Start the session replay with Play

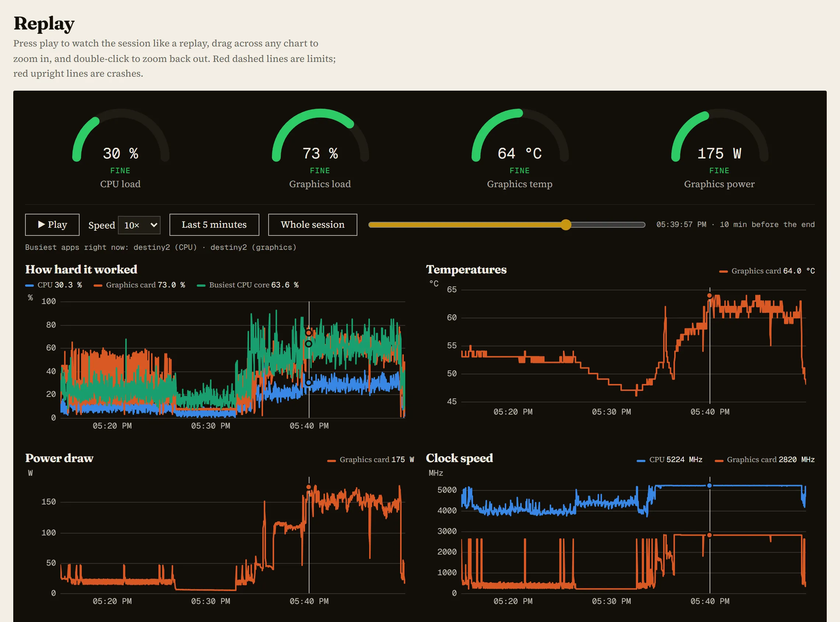[x=52, y=225]
